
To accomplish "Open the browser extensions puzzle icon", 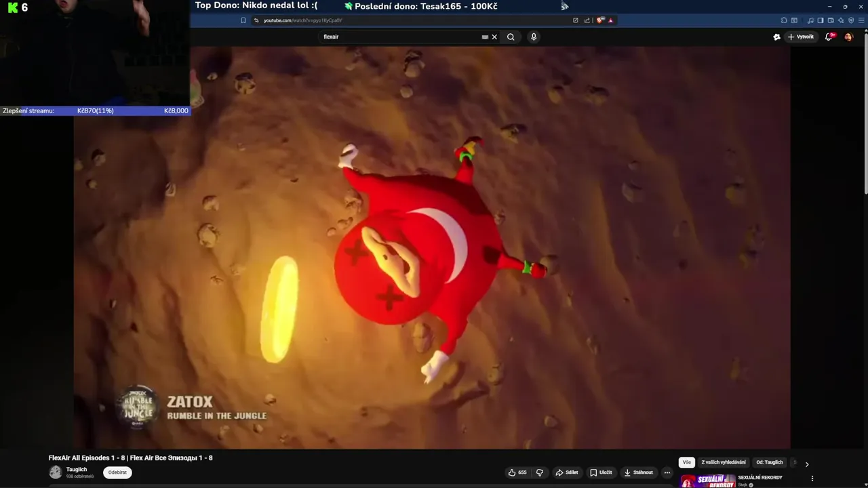I will [x=784, y=20].
